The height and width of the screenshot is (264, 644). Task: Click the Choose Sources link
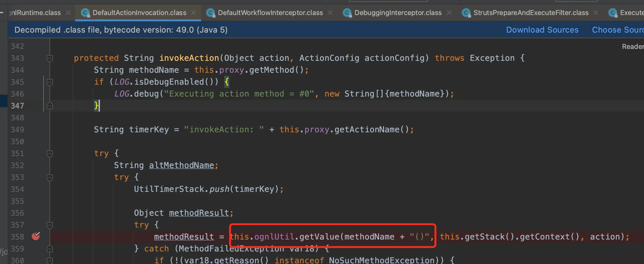617,30
